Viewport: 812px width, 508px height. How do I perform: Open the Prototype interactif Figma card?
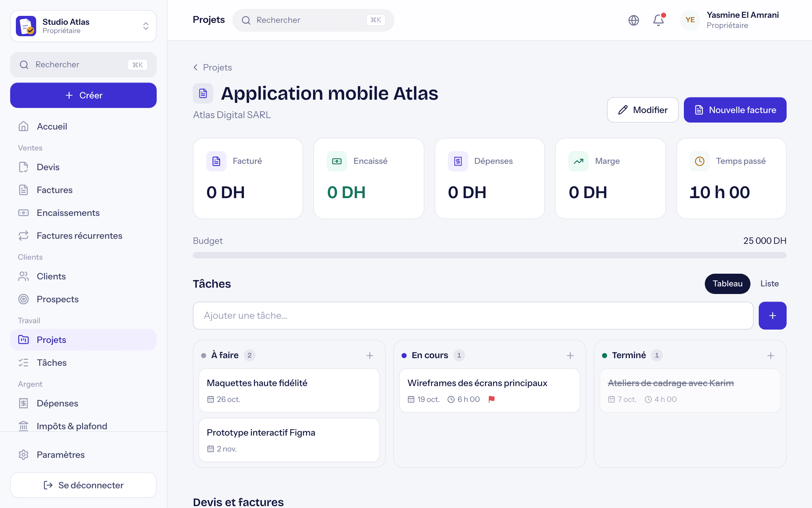[289, 440]
